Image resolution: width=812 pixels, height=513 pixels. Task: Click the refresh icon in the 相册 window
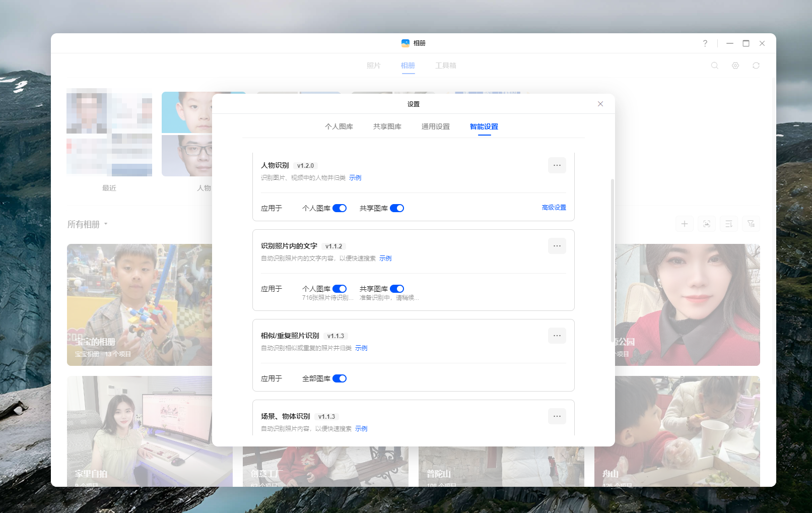[756, 66]
